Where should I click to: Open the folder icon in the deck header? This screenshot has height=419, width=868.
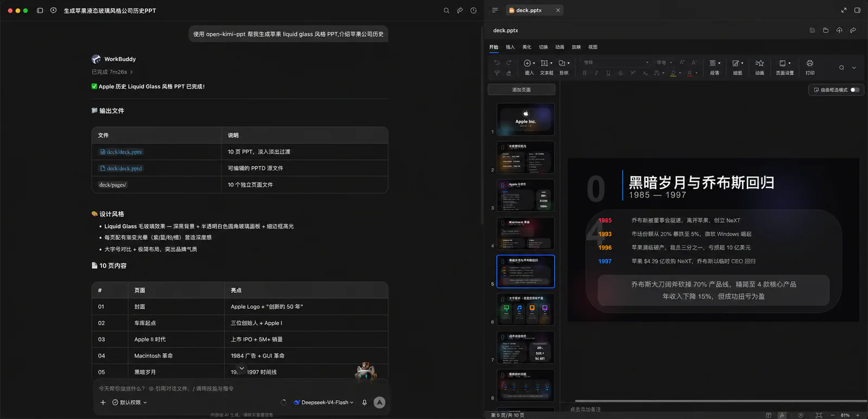[x=826, y=30]
